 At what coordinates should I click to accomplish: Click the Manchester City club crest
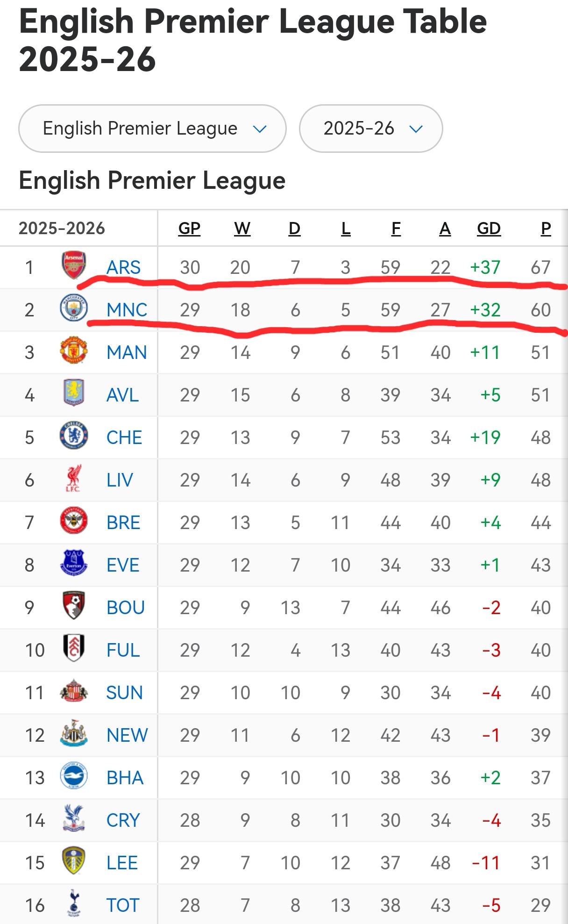pos(74,308)
